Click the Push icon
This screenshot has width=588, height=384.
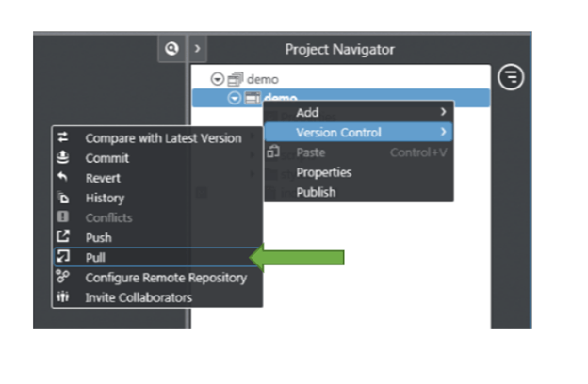pyautogui.click(x=63, y=237)
